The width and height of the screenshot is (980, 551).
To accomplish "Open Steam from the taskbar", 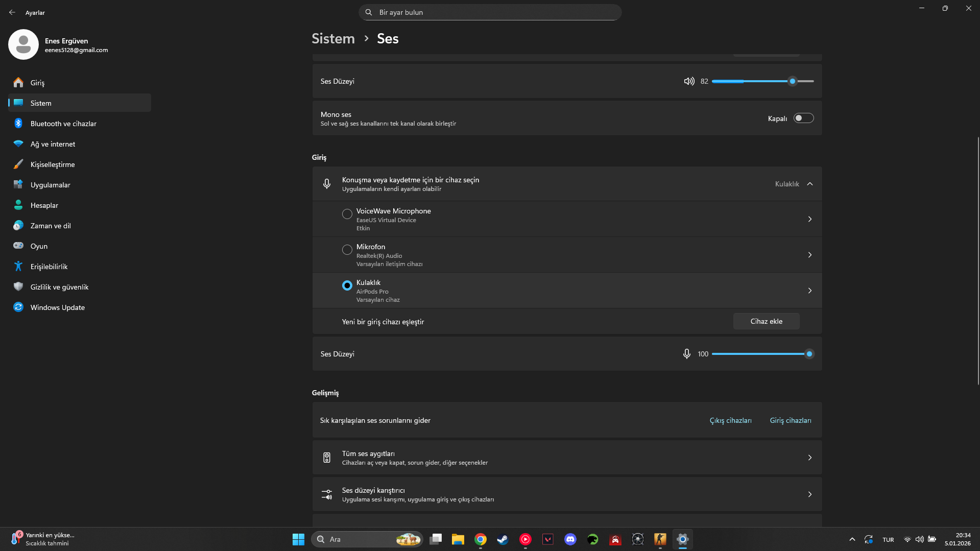I will 503,539.
